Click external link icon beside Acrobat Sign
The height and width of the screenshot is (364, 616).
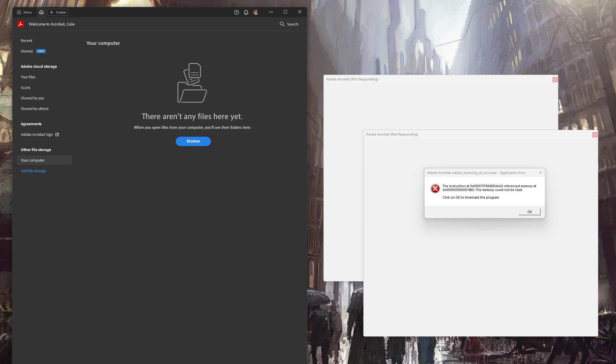[x=57, y=134]
